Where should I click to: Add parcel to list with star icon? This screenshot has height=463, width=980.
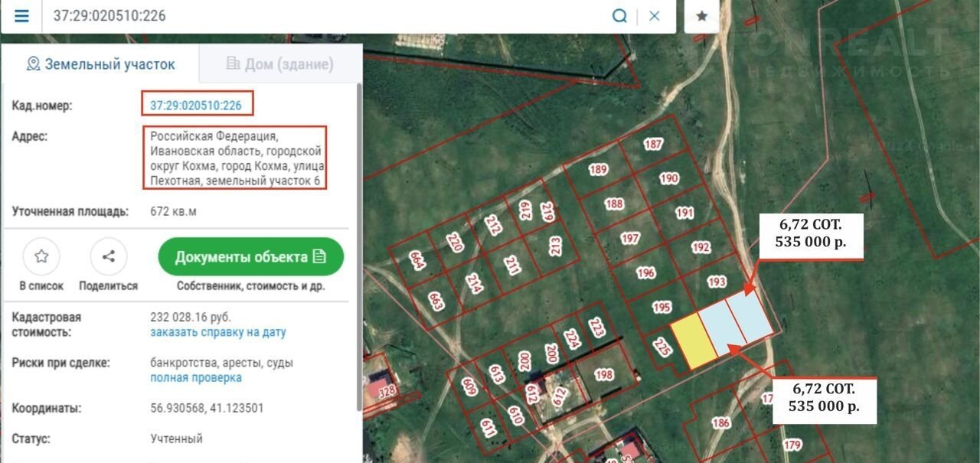point(41,257)
